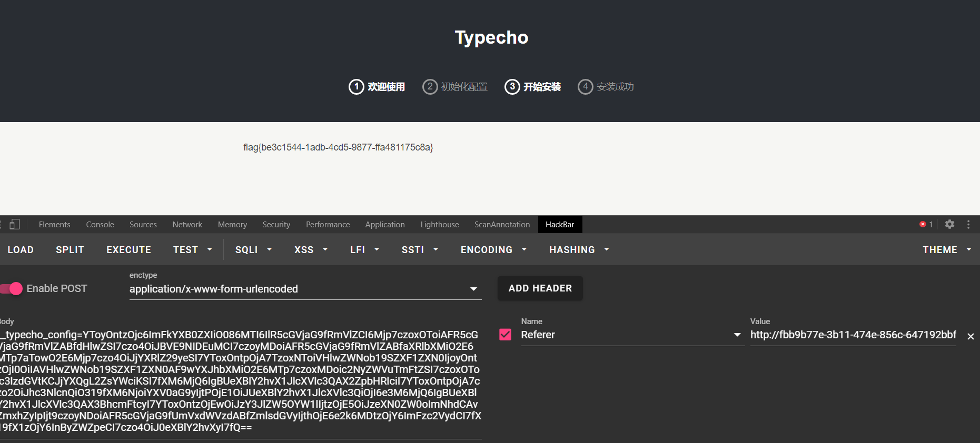Expand the XSS payload dropdown

point(311,250)
